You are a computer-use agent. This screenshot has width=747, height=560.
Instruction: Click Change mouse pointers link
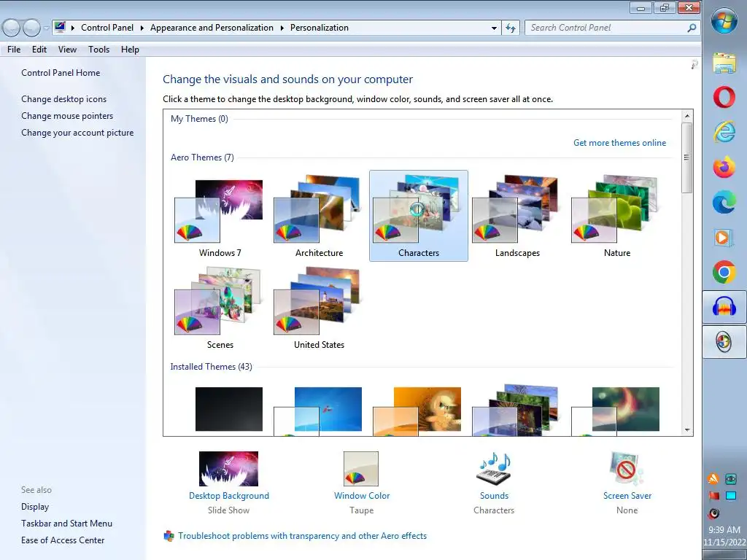67,116
